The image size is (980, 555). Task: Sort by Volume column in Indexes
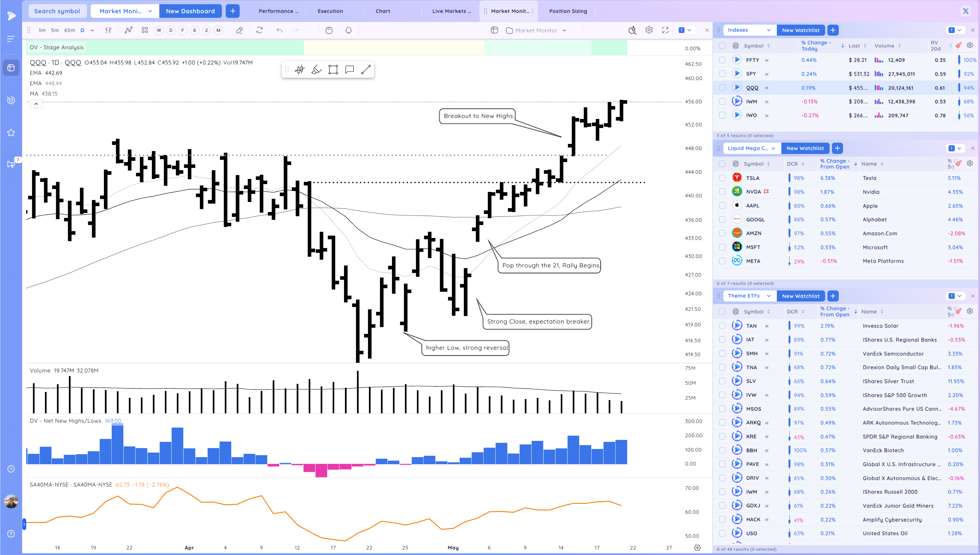[x=887, y=46]
